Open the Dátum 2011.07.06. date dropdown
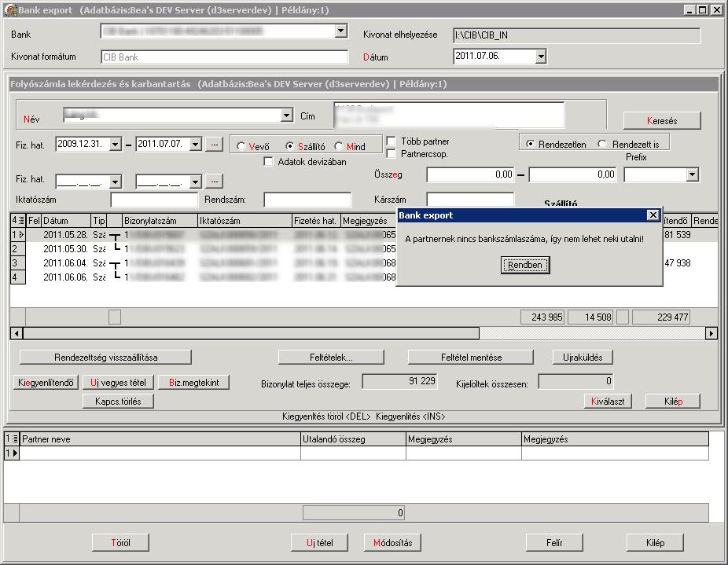This screenshot has height=565, width=728. click(540, 57)
